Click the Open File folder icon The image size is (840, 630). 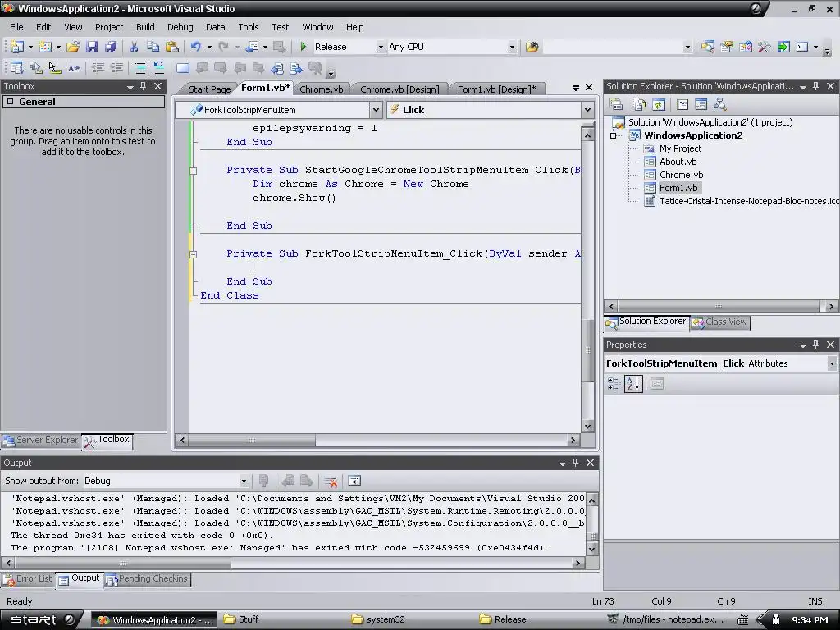[x=73, y=47]
